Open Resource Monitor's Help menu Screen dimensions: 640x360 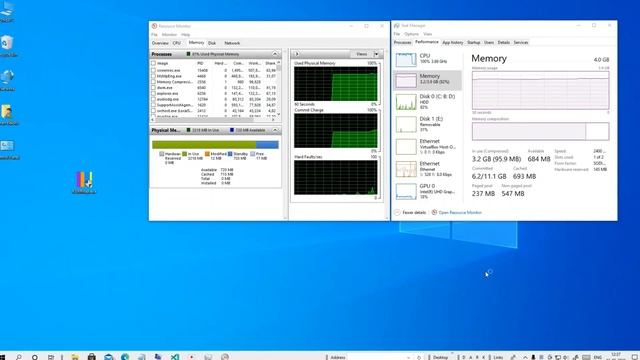[186, 35]
